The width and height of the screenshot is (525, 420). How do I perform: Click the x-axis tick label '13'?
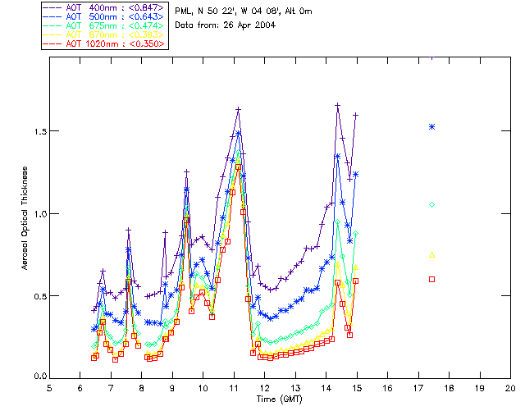(295, 388)
